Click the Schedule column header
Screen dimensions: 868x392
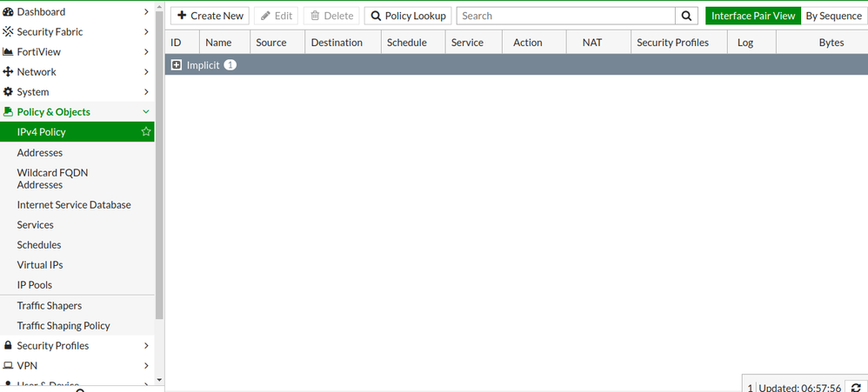point(413,43)
